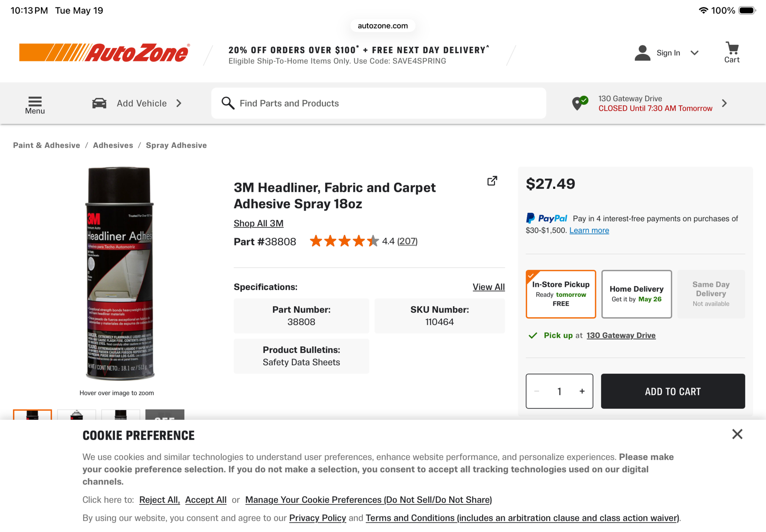Select the In-Store Pickup option
The image size is (766, 532).
[561, 294]
